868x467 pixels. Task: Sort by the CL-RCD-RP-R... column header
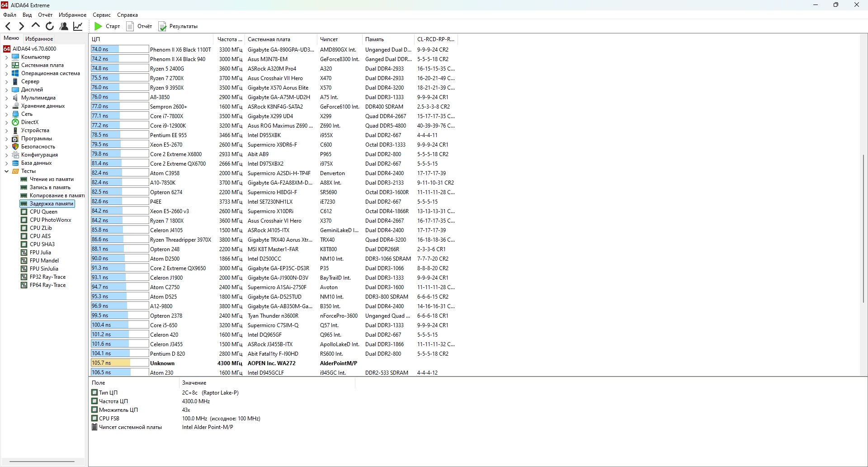coord(436,39)
